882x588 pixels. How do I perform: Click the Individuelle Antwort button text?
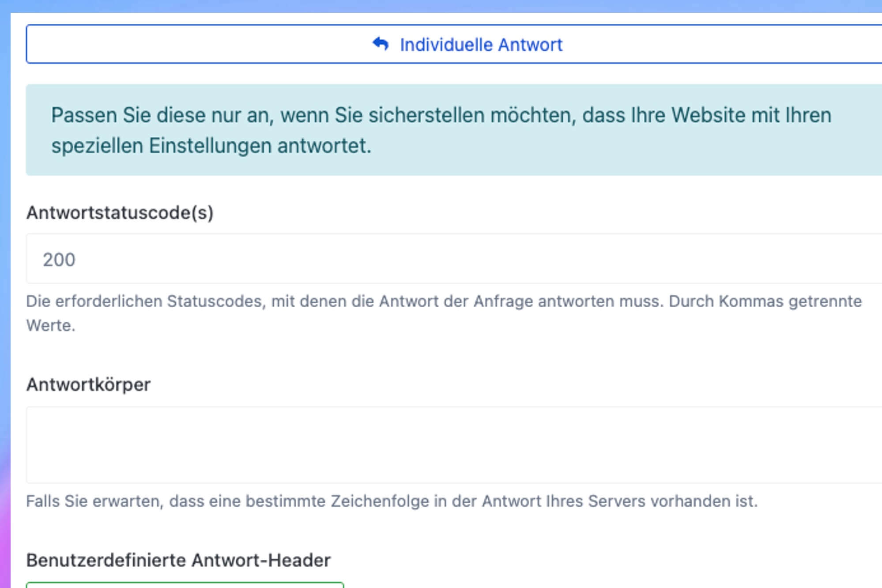[x=481, y=45]
